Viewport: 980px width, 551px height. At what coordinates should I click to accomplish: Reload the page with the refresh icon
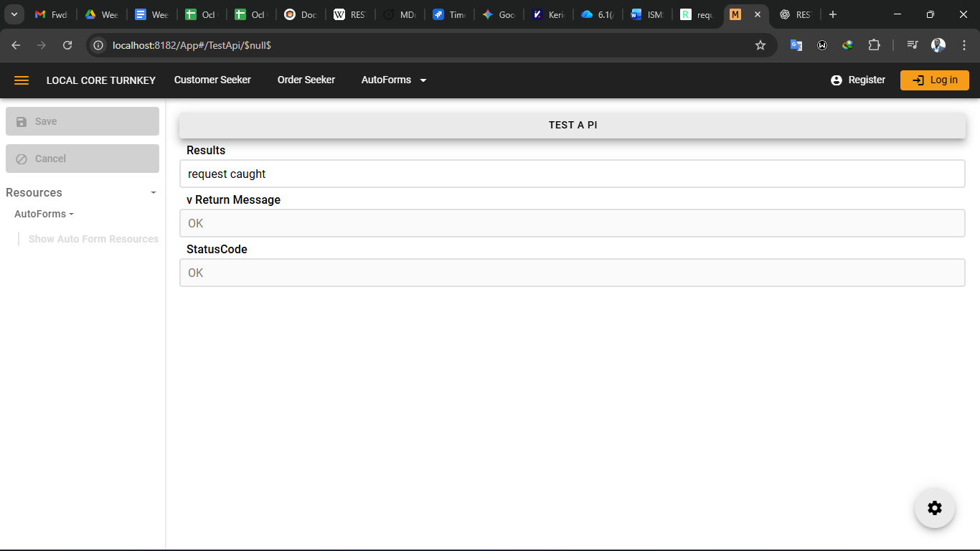[x=67, y=45]
